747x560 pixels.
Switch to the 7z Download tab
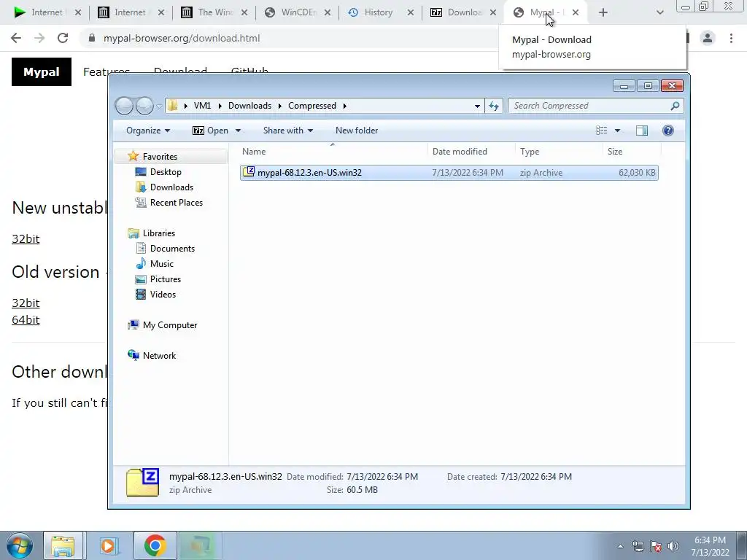463,12
